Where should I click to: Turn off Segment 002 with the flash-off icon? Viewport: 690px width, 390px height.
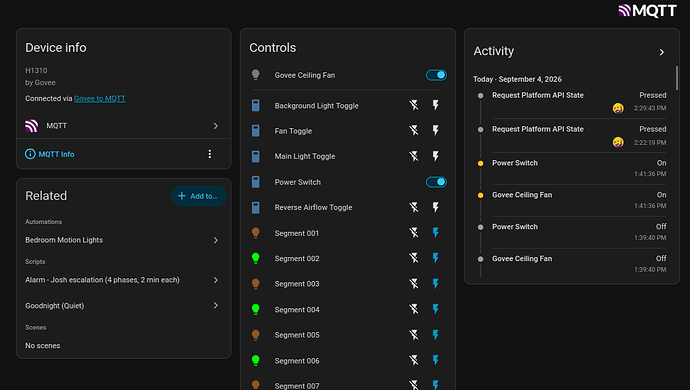414,258
